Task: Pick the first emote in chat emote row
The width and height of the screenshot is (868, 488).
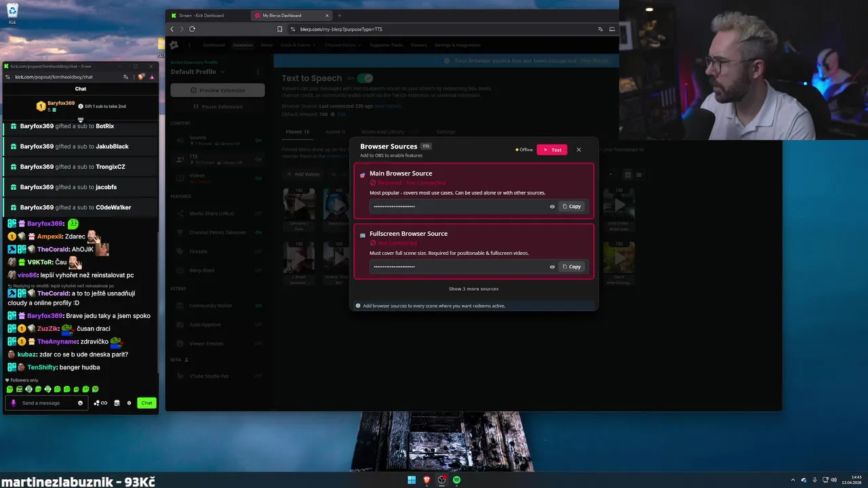Action: (x=9, y=390)
